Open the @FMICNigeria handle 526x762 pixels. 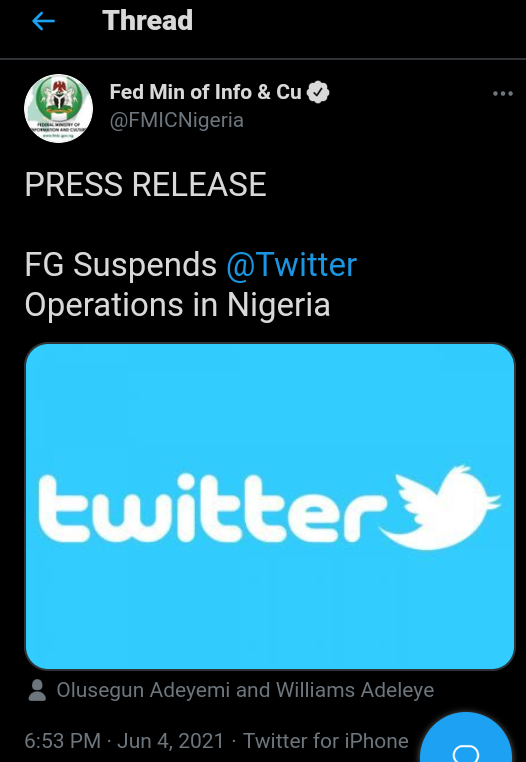(x=176, y=120)
